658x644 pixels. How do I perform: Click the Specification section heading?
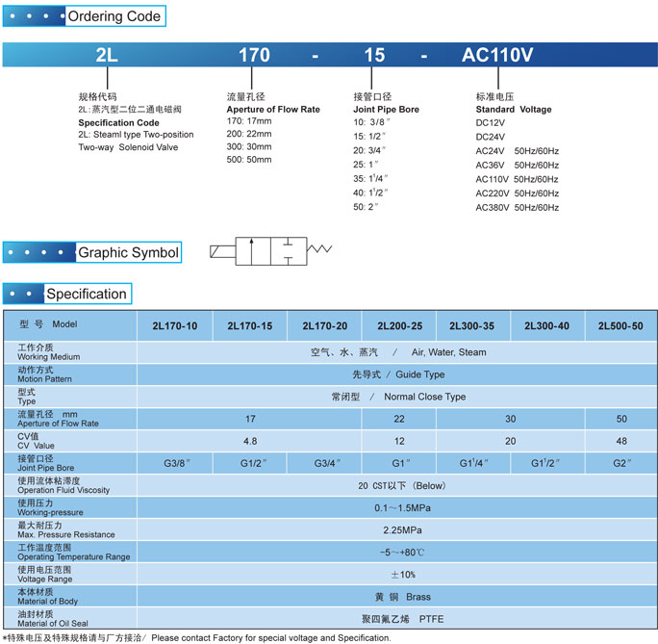click(x=67, y=294)
